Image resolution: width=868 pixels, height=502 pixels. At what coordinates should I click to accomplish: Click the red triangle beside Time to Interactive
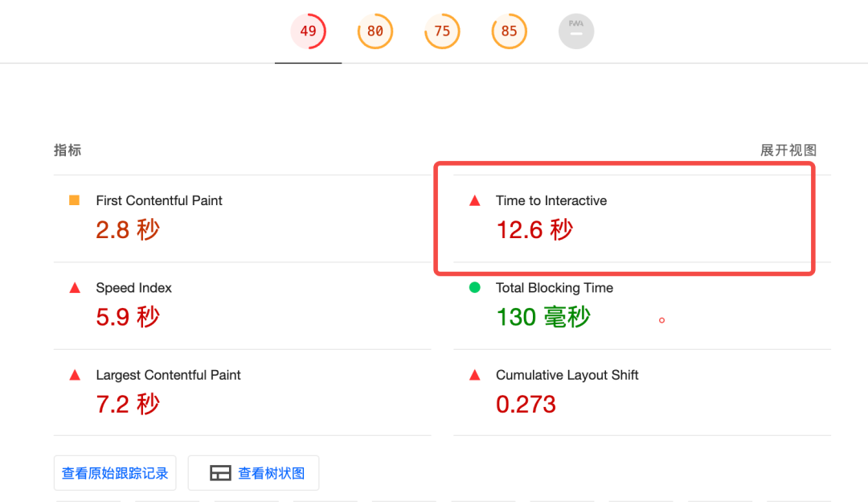[475, 201]
